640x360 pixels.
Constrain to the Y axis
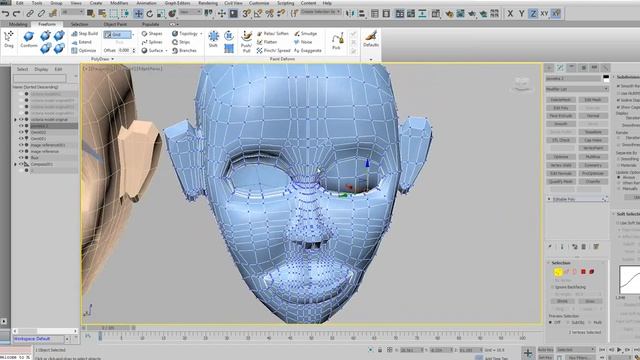(x=521, y=13)
